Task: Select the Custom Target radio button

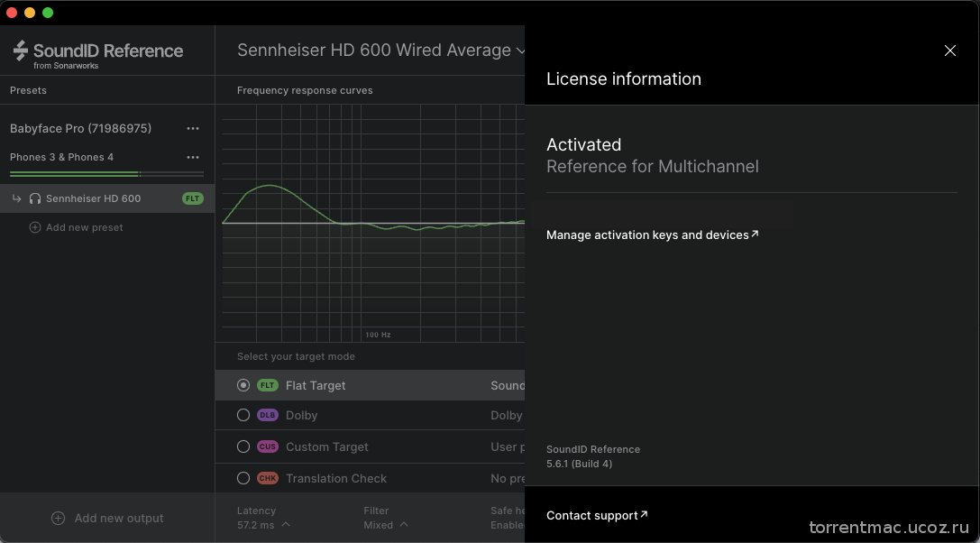Action: pyautogui.click(x=243, y=446)
